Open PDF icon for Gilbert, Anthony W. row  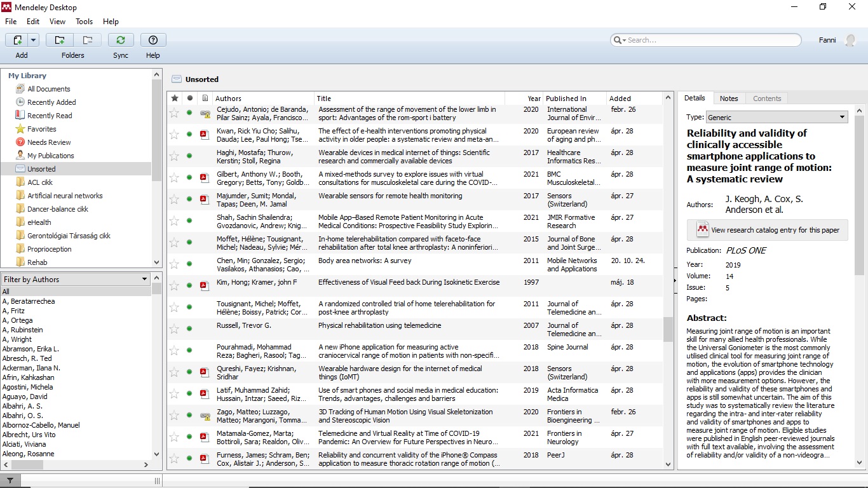pos(205,178)
